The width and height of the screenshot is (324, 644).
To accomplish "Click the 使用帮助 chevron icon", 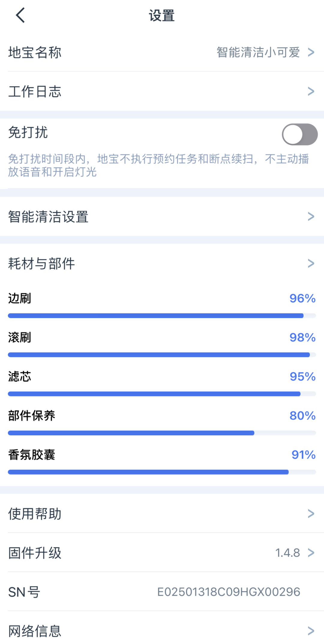I will click(311, 514).
